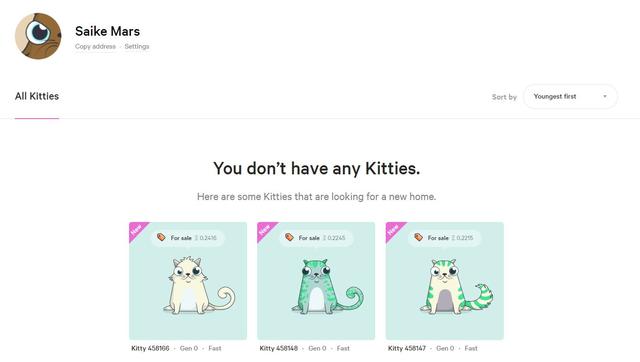The image size is (640, 362).
Task: Click the arrow on the sort dropdown
Action: (605, 97)
